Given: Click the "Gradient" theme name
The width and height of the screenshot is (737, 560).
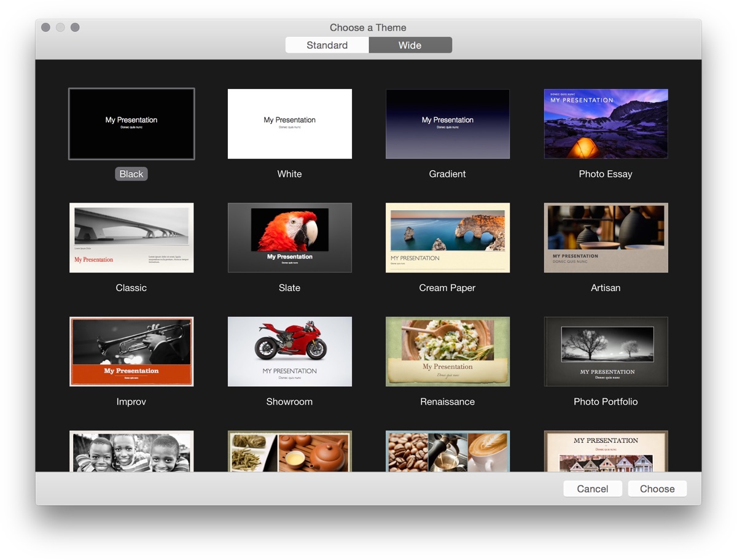Looking at the screenshot, I should (448, 174).
